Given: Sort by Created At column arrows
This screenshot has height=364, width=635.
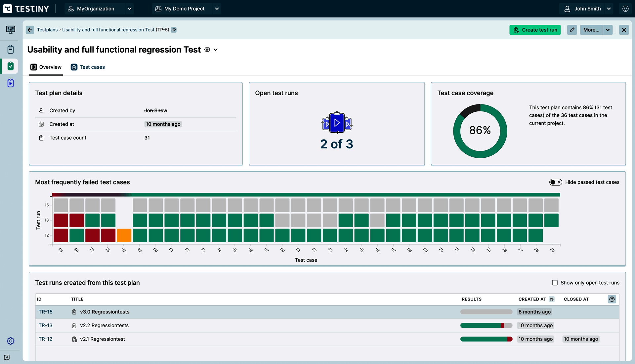Looking at the screenshot, I should [551, 299].
